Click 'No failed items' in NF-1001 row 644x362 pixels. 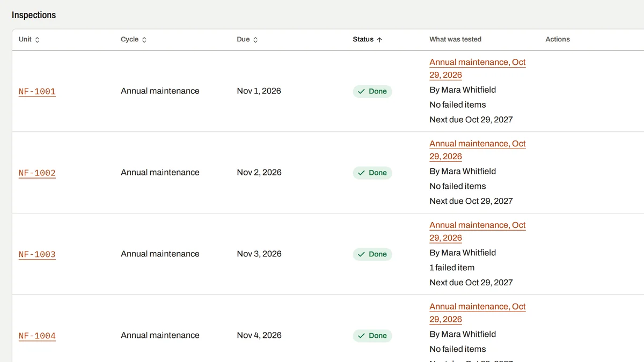pyautogui.click(x=458, y=105)
